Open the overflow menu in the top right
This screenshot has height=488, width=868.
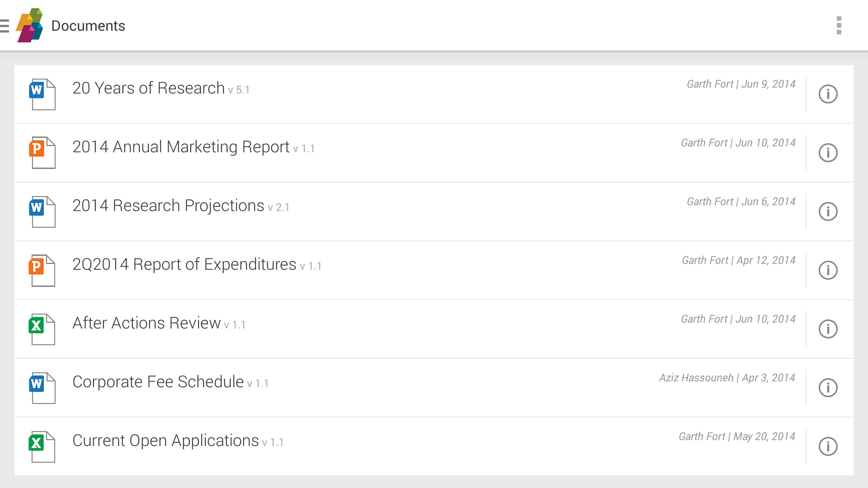(x=839, y=25)
